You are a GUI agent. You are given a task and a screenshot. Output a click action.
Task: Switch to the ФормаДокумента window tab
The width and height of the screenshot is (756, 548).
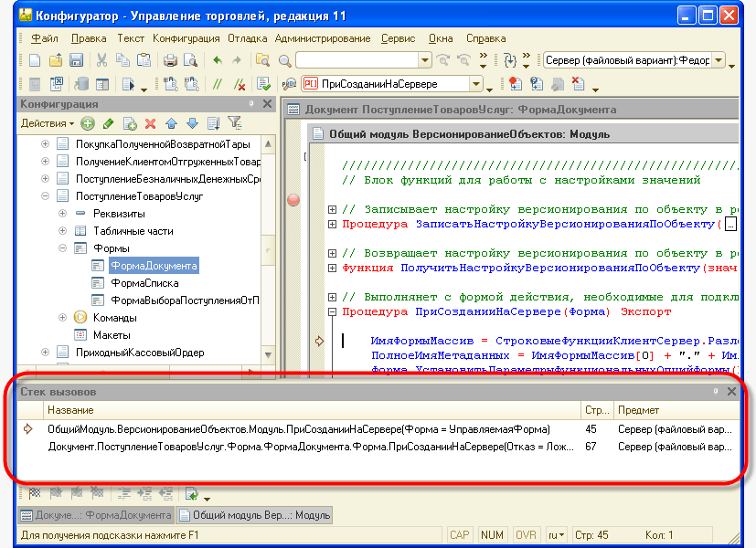tap(96, 515)
